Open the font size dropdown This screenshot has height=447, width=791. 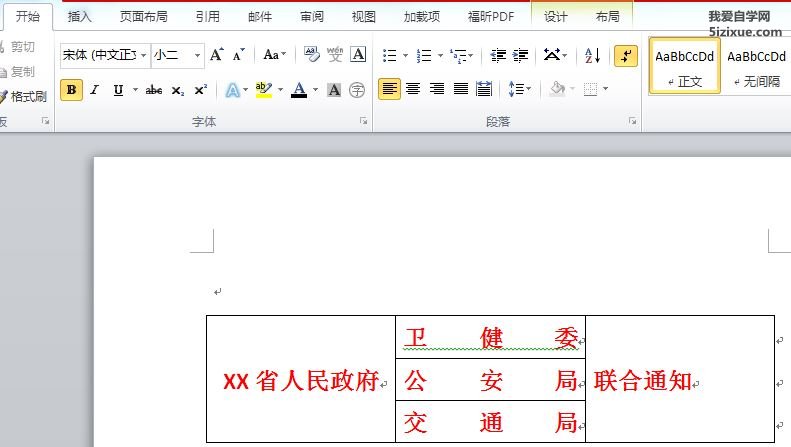197,54
